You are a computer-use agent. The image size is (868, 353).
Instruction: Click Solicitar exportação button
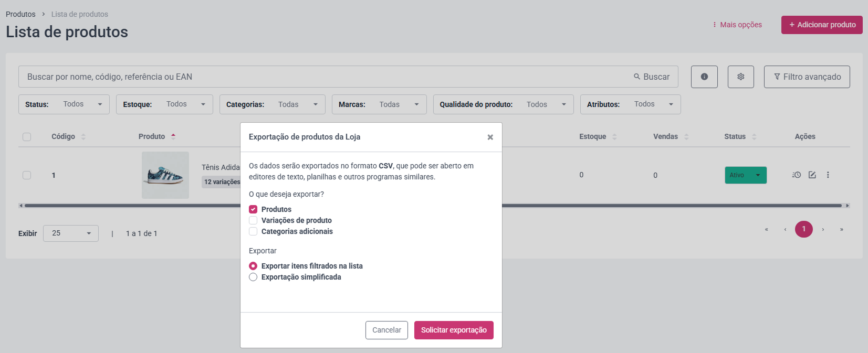454,330
